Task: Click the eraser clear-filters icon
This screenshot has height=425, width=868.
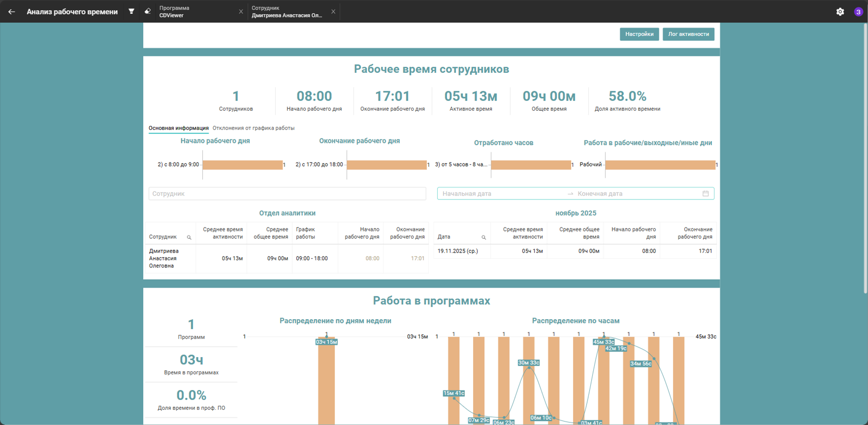Action: (x=148, y=11)
